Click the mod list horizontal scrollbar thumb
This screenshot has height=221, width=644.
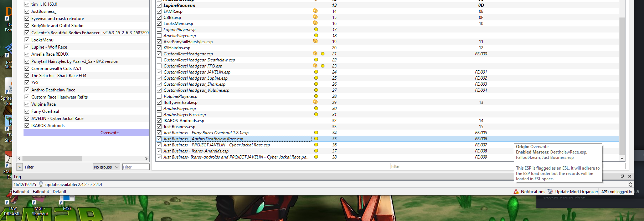coord(52,159)
